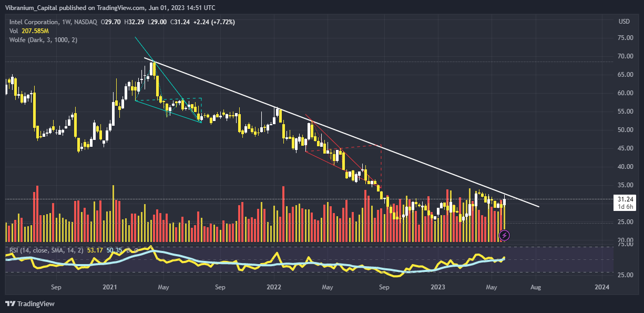
Task: Click the 35.00 price axis label
Action: coord(626,185)
